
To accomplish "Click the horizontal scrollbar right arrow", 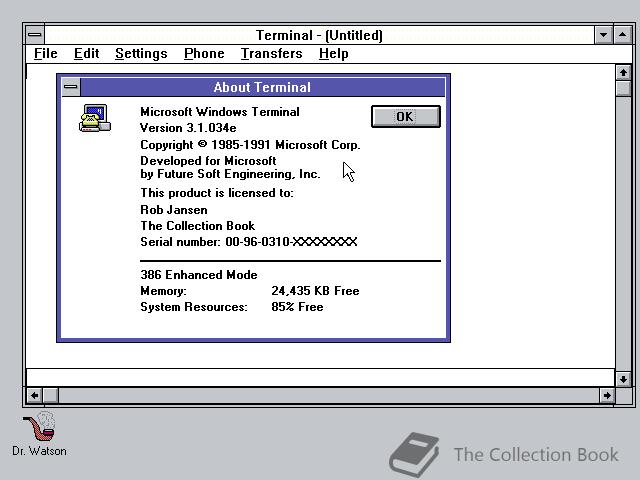I will 607,395.
